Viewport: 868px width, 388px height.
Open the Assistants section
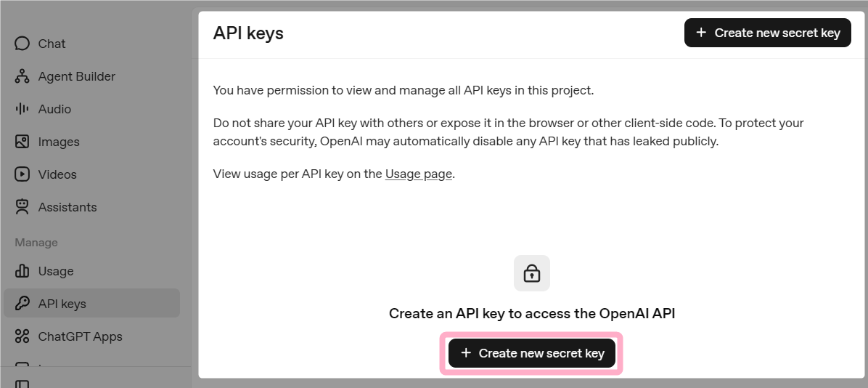click(x=67, y=207)
